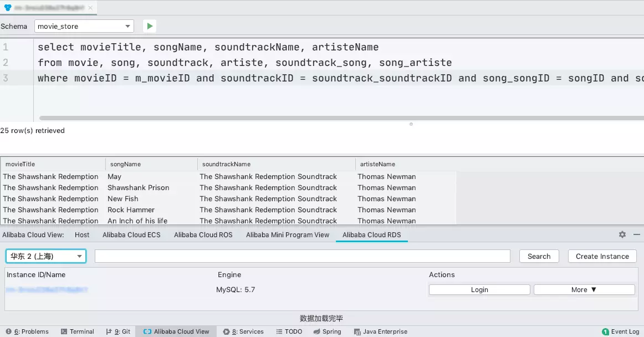Viewport: 644px width, 337px height.
Task: Minimize the Alibaba Cloud View panel
Action: coord(636,234)
